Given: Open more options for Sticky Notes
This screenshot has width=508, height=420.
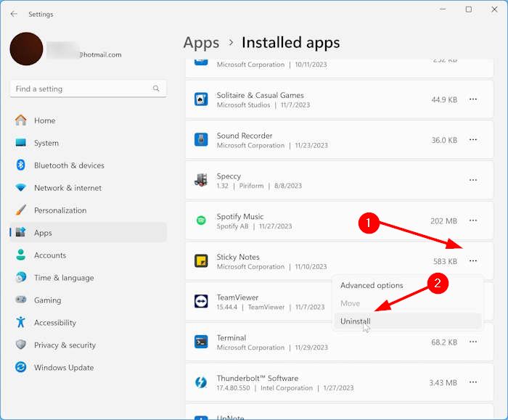Looking at the screenshot, I should click(x=473, y=260).
